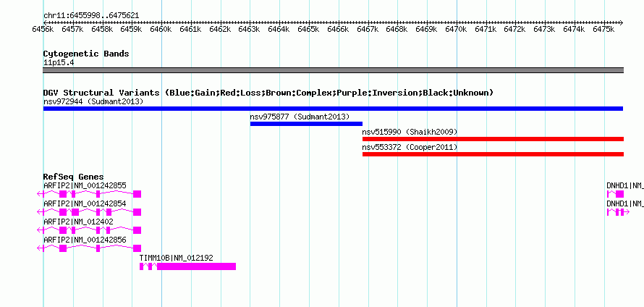
Task: Click the 6474k ruler tick label
Action: (575, 30)
